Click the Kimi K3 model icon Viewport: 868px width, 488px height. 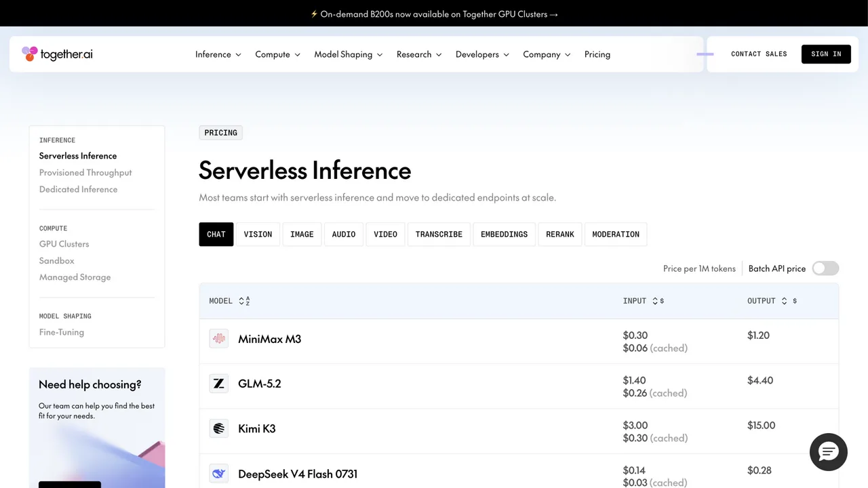pos(218,428)
